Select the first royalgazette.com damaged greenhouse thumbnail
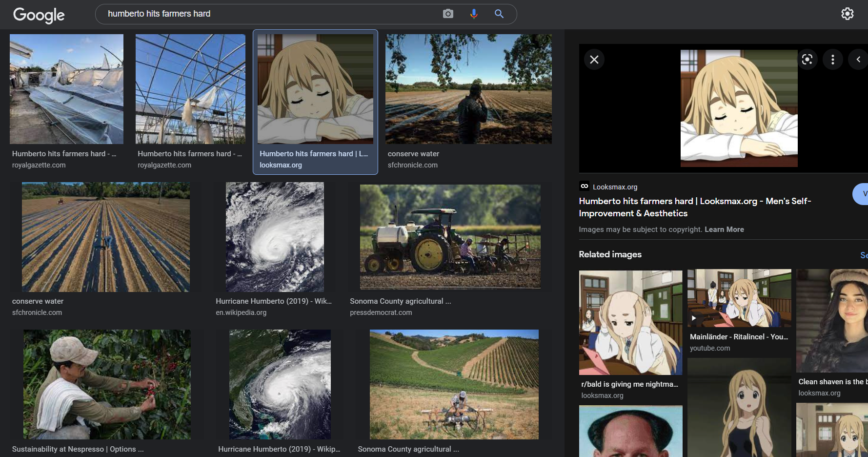Image resolution: width=868 pixels, height=457 pixels. click(66, 89)
